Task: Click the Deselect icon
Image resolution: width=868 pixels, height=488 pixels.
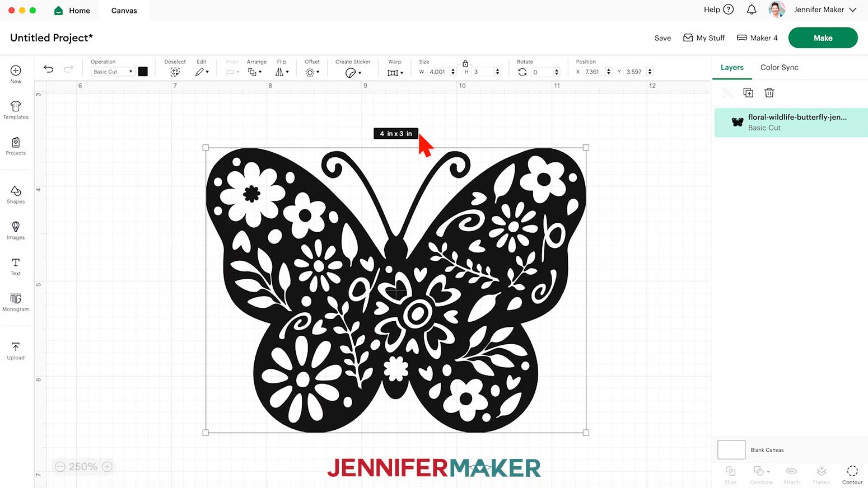Action: (x=175, y=72)
